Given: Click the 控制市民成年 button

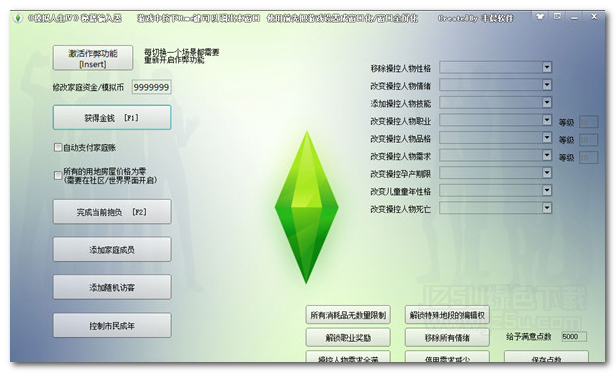Looking at the screenshot, I should 112,325.
